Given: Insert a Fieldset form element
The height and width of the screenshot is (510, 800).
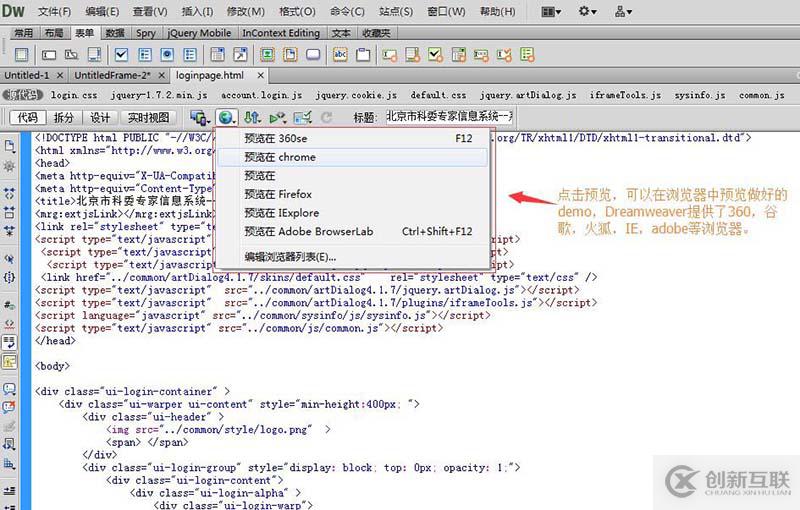Looking at the screenshot, I should [363, 55].
